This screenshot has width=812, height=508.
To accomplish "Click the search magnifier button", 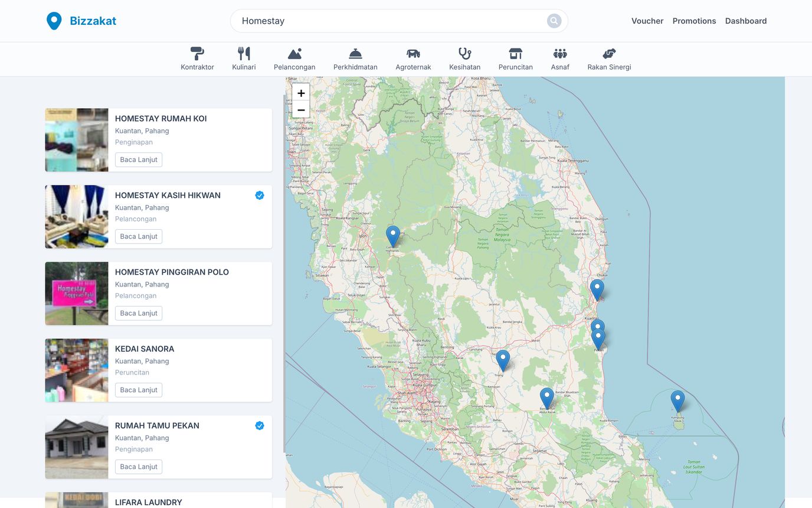I will click(x=554, y=21).
